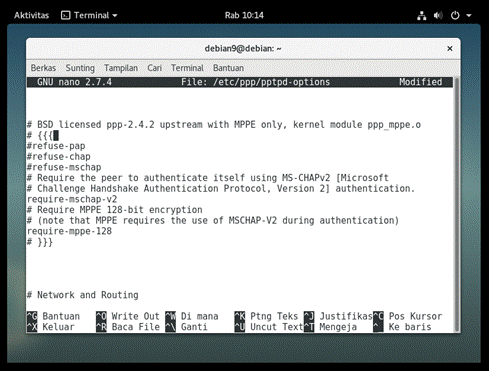Click the ^U Uncut Text shortcut
Screen dimensions: 489x371
[269, 327]
